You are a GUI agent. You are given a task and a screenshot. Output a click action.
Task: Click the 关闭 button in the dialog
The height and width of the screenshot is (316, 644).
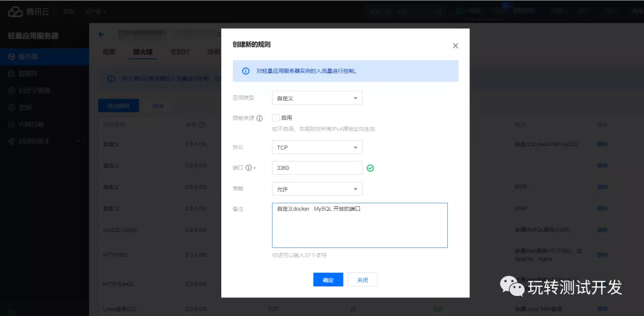coord(363,280)
